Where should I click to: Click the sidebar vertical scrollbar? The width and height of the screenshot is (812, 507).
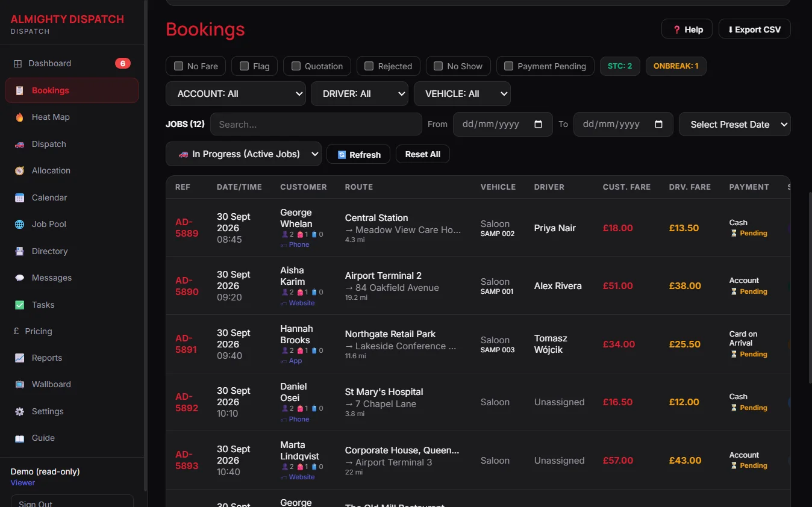click(x=145, y=246)
